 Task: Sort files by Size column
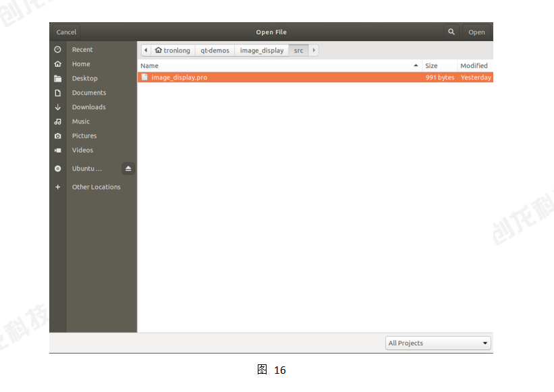point(440,65)
